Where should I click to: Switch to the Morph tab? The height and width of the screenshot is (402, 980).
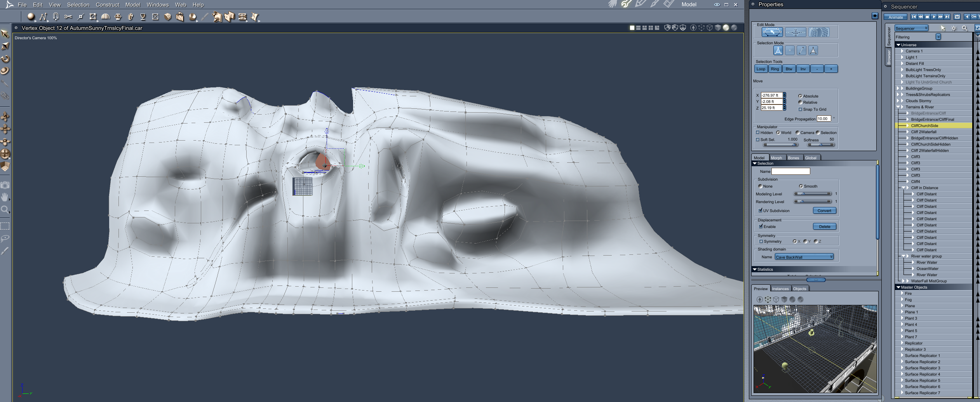click(776, 158)
